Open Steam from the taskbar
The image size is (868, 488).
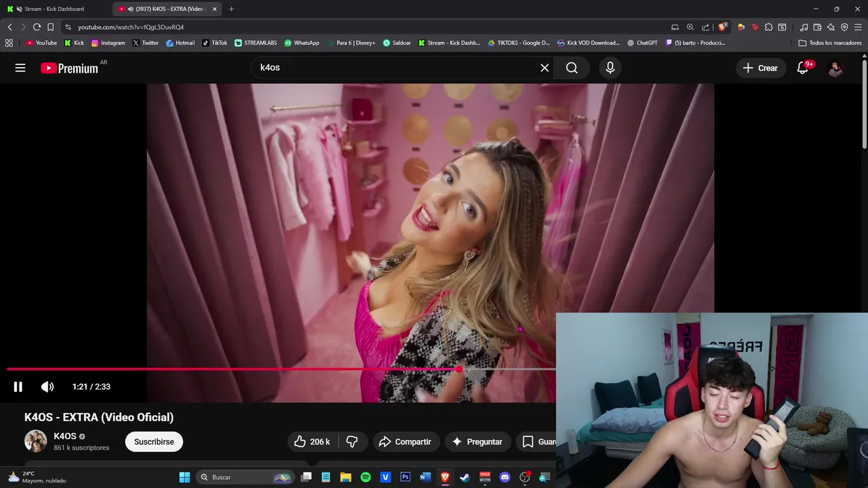(x=465, y=477)
